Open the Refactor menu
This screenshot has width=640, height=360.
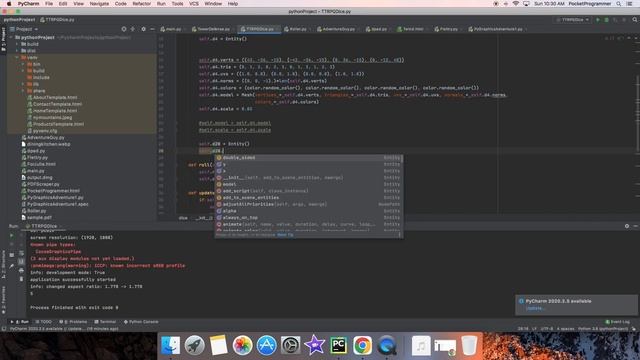(142, 4)
